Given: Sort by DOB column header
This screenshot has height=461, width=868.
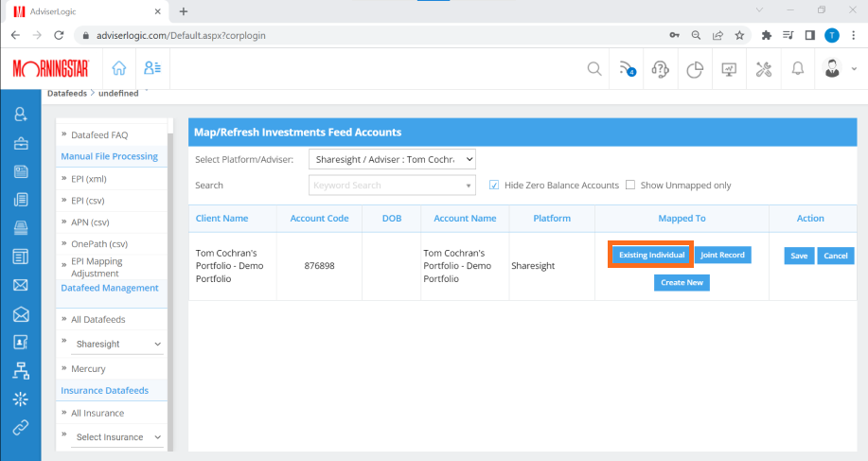Looking at the screenshot, I should coord(391,218).
